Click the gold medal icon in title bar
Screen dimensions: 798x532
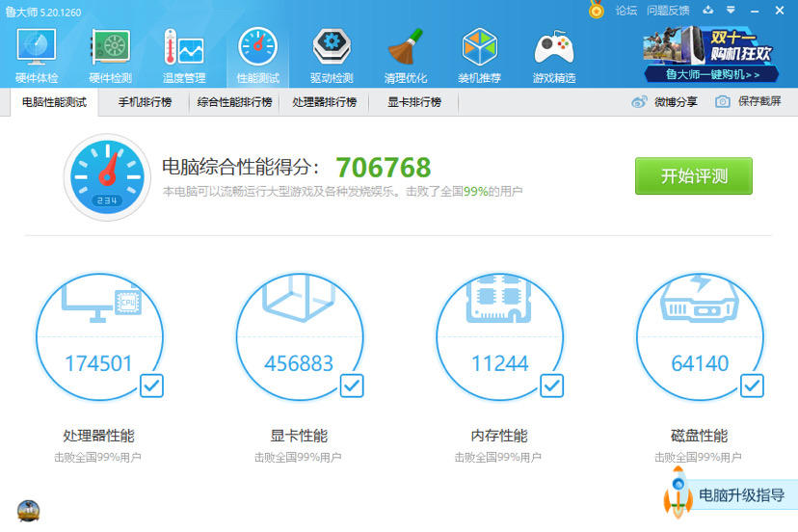tap(596, 10)
